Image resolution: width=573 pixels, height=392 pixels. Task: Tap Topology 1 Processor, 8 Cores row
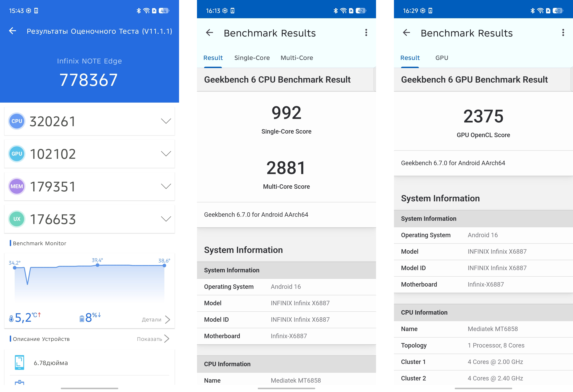[x=483, y=345]
